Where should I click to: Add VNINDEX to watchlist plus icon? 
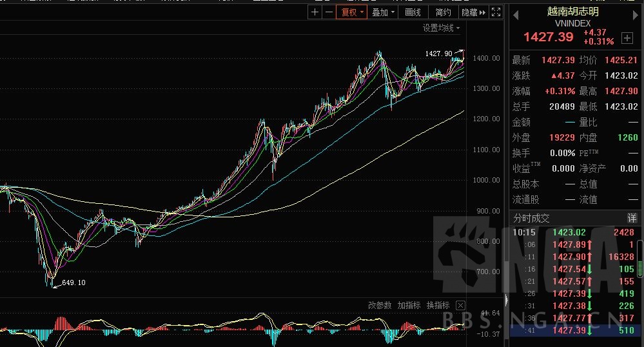pos(627,38)
